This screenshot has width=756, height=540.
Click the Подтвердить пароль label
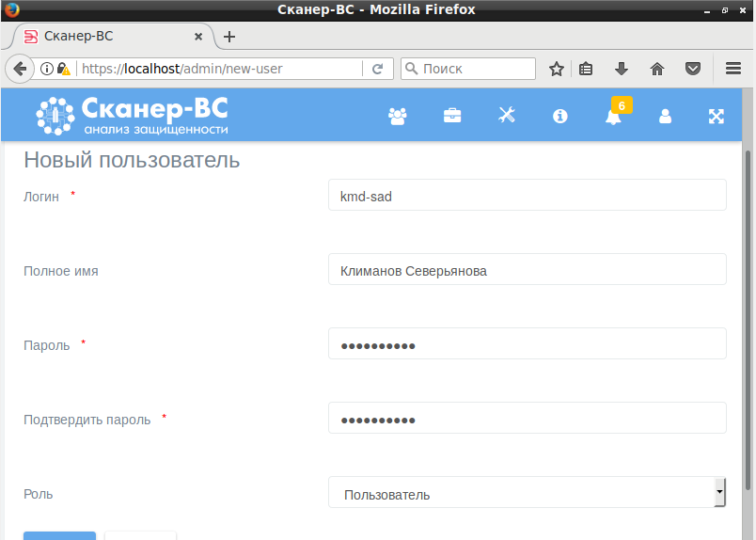click(87, 420)
